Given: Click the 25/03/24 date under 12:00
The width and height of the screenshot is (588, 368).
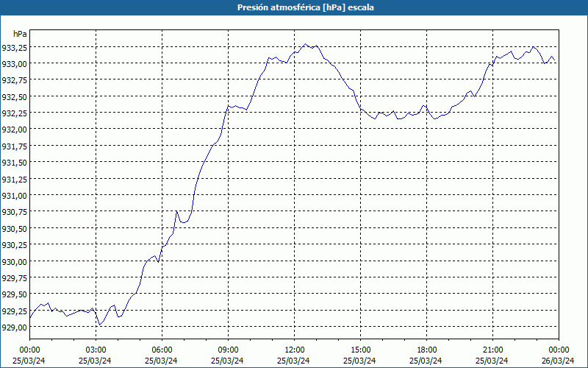Looking at the screenshot, I should (x=293, y=361).
